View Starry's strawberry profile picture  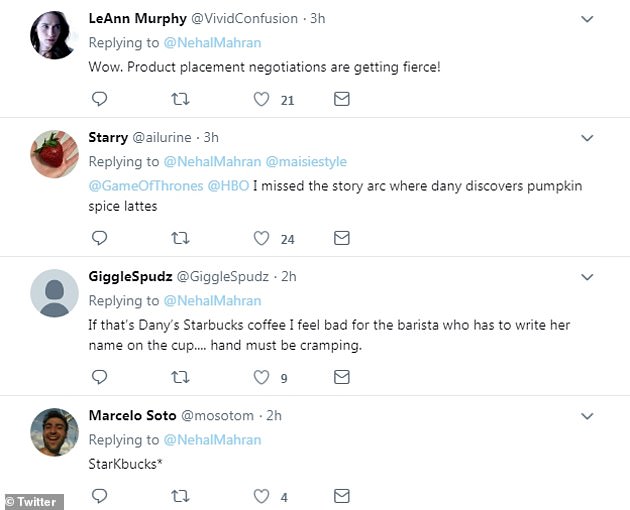[54, 154]
